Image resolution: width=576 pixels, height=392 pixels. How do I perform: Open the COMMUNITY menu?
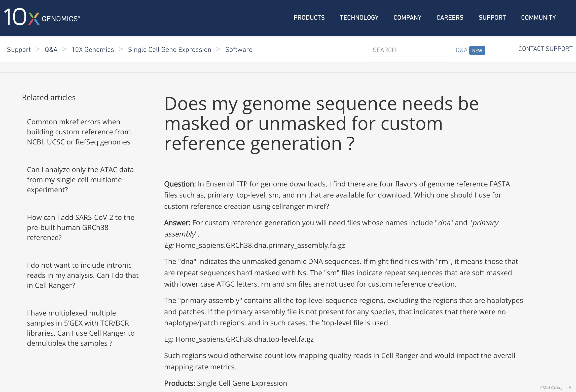click(538, 18)
